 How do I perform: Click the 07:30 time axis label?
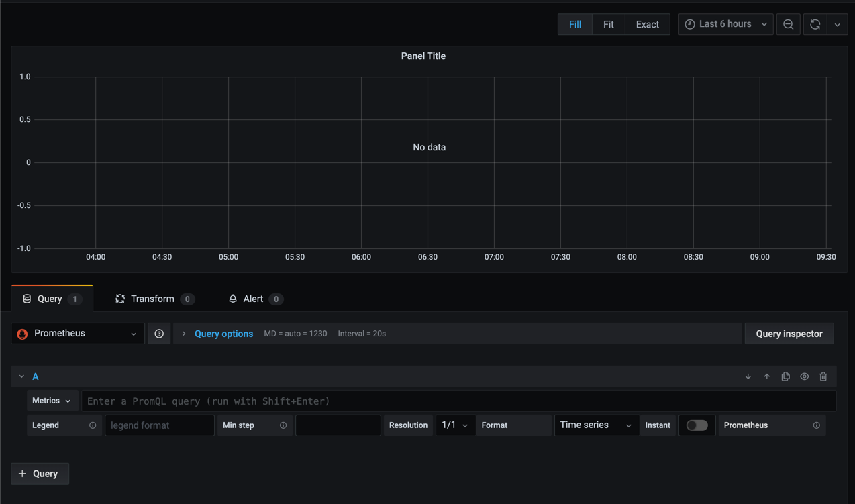(x=560, y=257)
